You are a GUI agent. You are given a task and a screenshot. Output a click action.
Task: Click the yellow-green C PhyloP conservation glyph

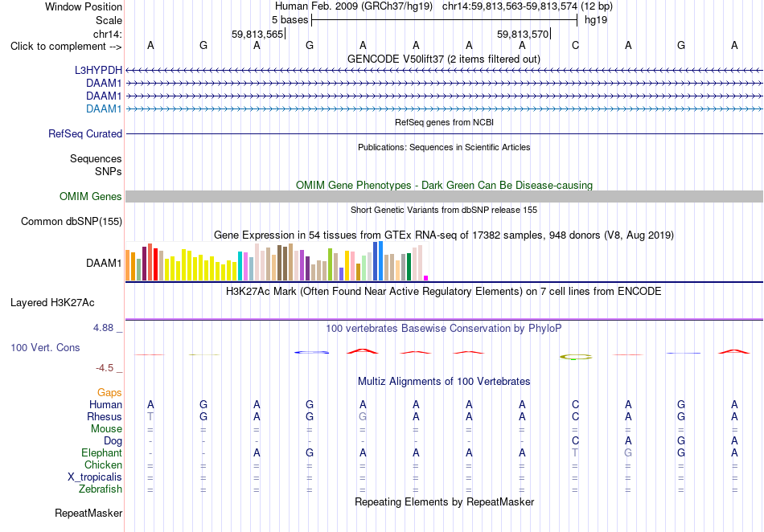pyautogui.click(x=576, y=357)
